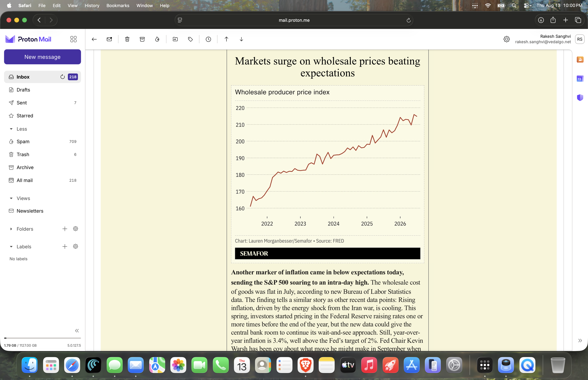Open the Move to folder menu

coord(175,39)
